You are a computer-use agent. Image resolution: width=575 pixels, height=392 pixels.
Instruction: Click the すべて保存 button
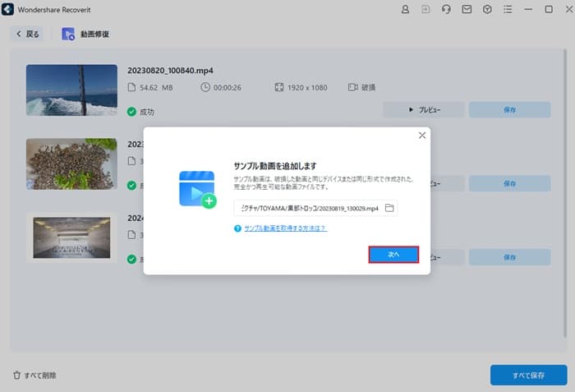pyautogui.click(x=528, y=375)
